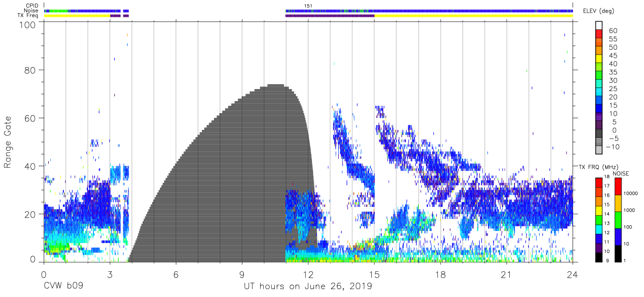Select the yellow 45-40 segment of ELEV colorbar

pyautogui.click(x=599, y=59)
